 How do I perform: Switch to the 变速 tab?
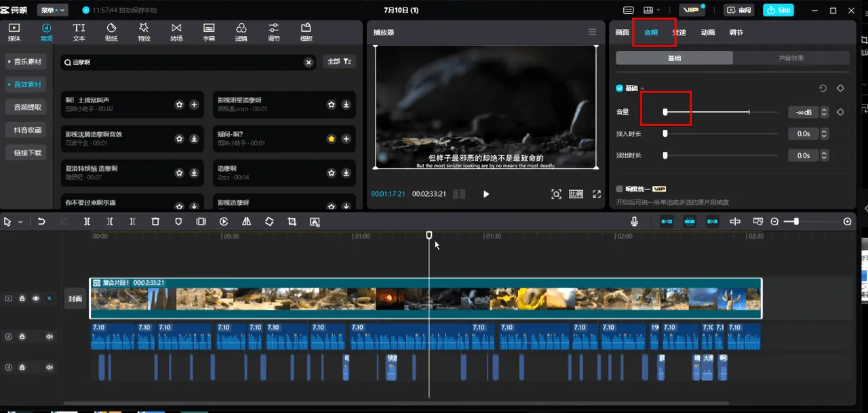coord(679,33)
